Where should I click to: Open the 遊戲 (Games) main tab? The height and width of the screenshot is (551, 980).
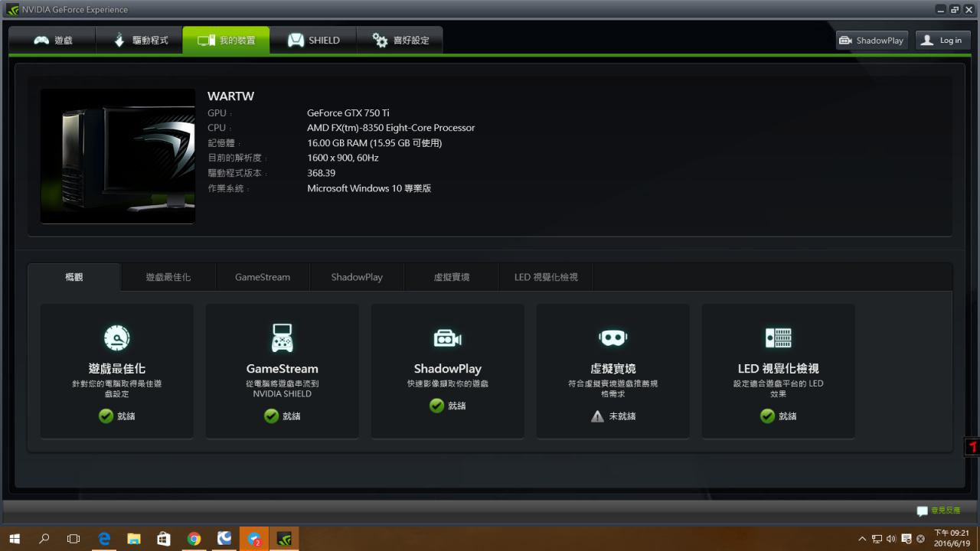point(53,41)
